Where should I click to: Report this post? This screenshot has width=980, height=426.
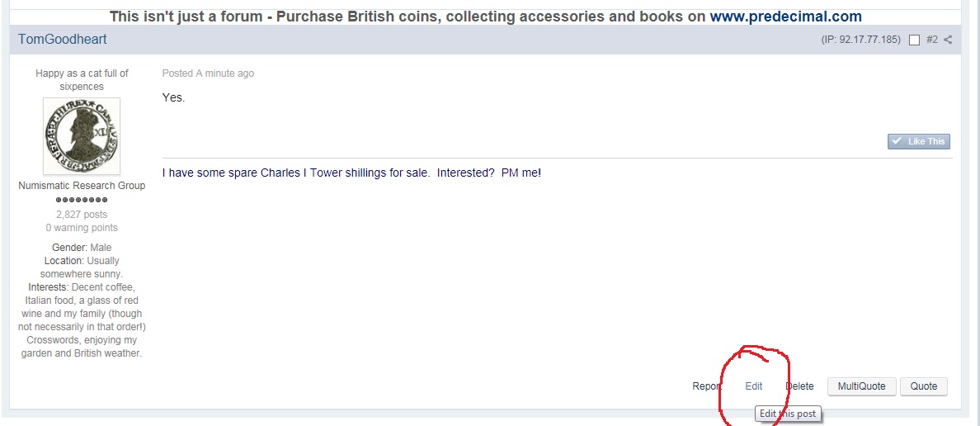[707, 386]
